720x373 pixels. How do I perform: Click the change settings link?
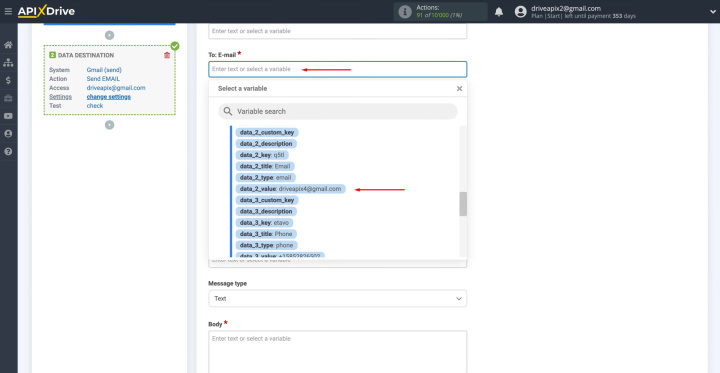[109, 97]
